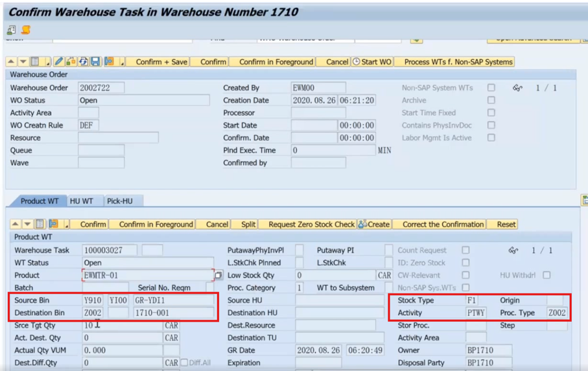
Task: Click the next entry down-arrow in Product WT toolbar
Action: [x=27, y=224]
